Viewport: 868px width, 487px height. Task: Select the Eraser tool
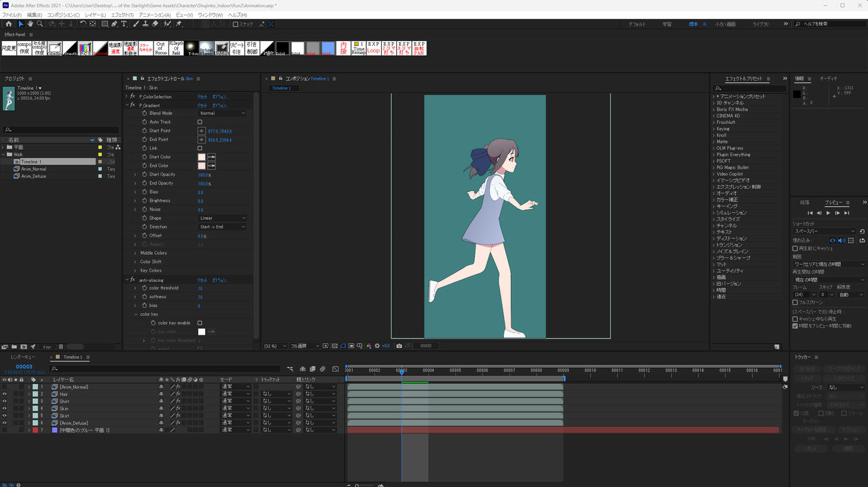point(155,24)
